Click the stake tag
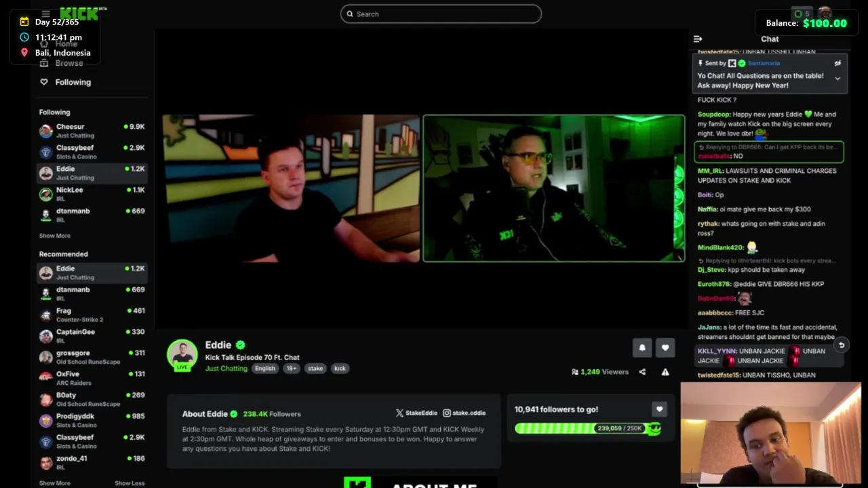The width and height of the screenshot is (868, 488). coord(315,369)
